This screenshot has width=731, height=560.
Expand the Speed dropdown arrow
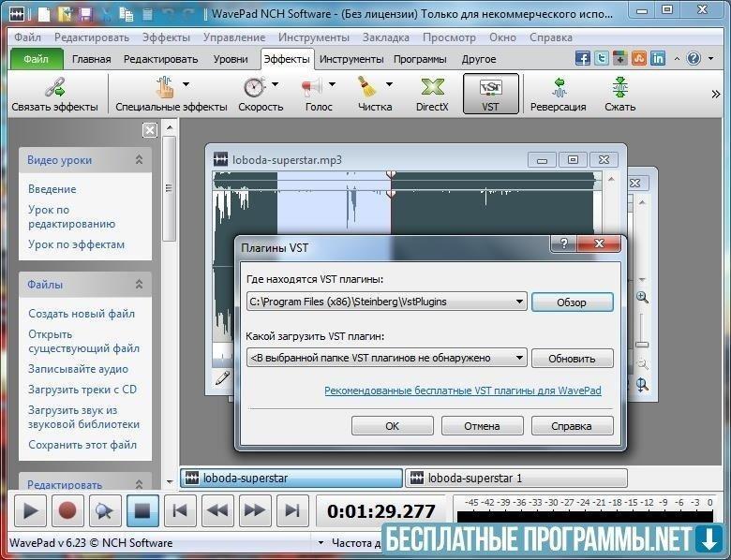pyautogui.click(x=275, y=84)
